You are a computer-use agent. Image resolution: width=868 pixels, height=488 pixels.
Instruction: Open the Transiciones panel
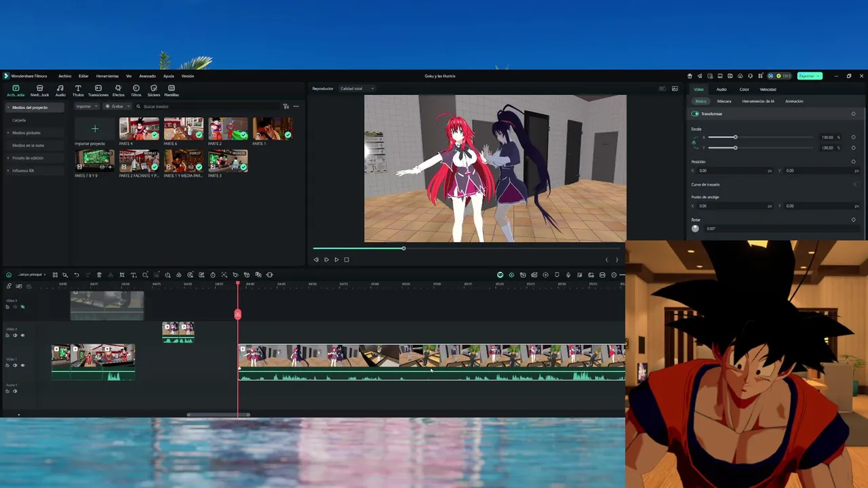98,90
